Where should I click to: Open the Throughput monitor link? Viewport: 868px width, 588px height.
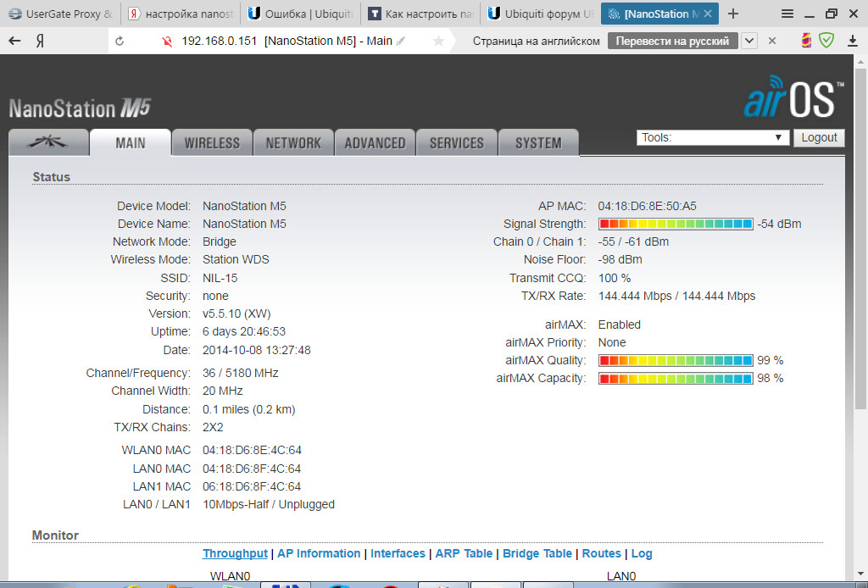235,553
